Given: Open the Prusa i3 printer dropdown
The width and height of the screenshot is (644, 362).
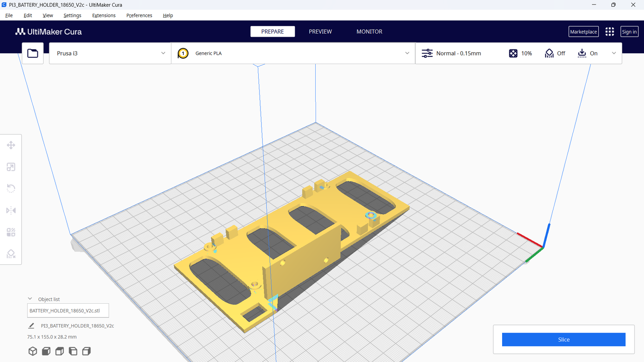Looking at the screenshot, I should coord(110,53).
